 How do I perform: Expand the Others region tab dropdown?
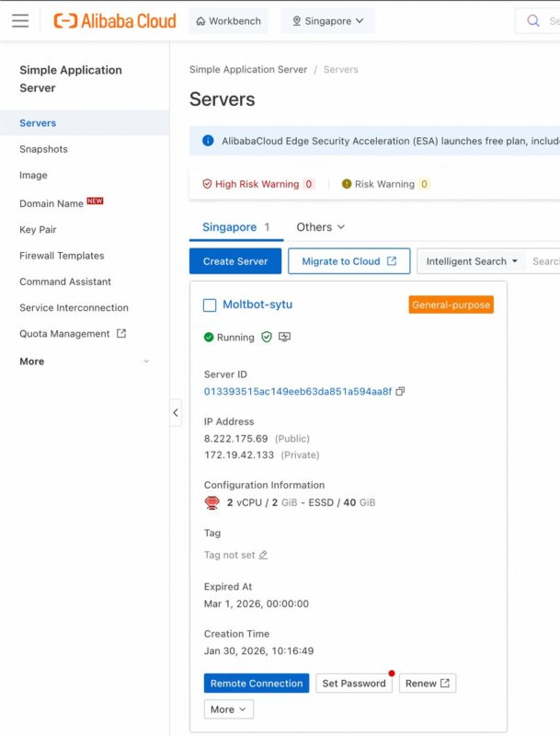pos(320,227)
